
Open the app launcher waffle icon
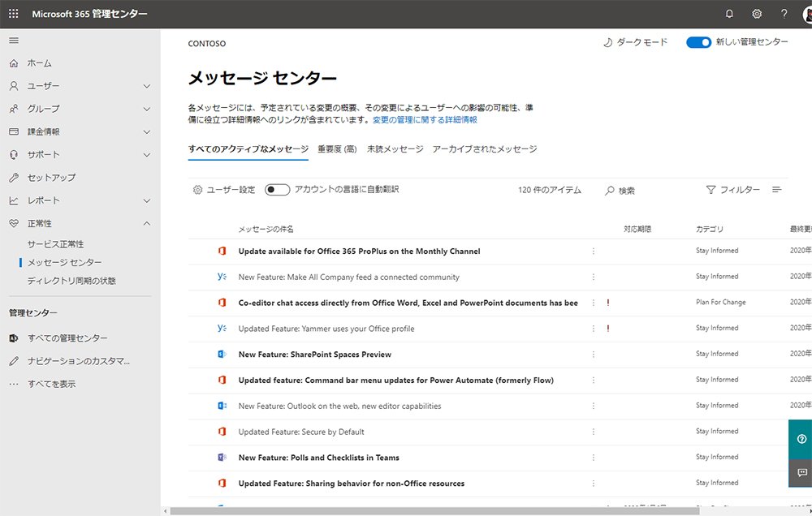coord(14,14)
